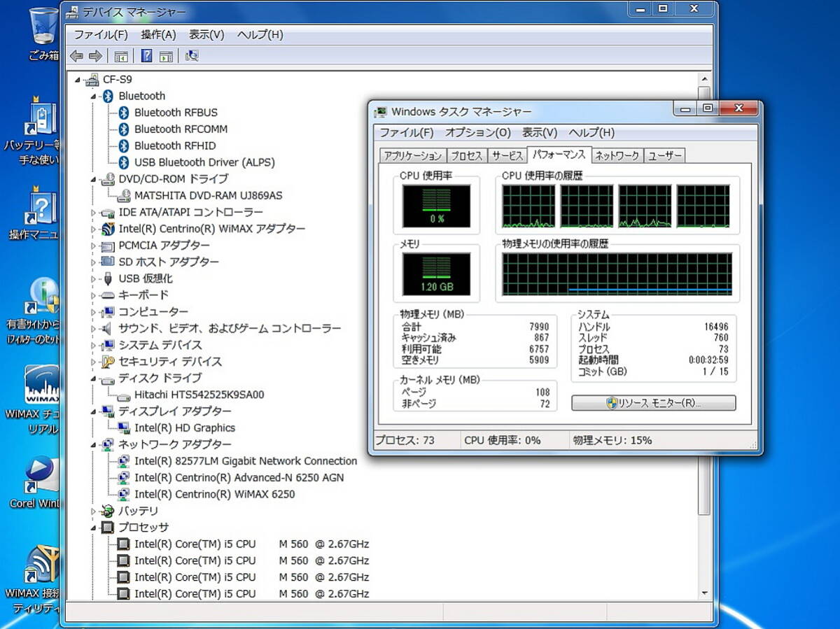Screen dimensions: 840x629
Task: Expand the バッテリ category
Action: pos(94,511)
